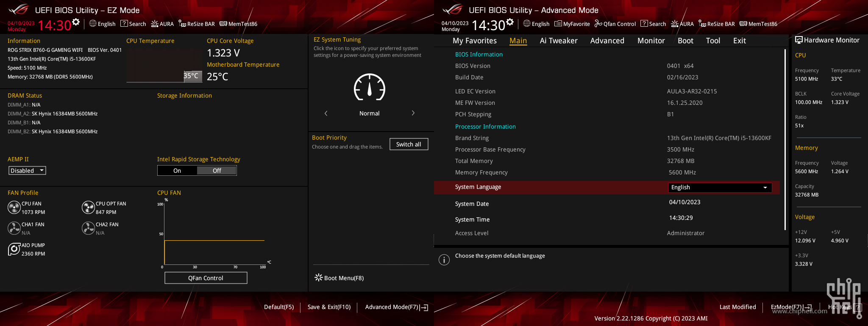Click the CPU temperature 35°C bar

[x=193, y=76]
